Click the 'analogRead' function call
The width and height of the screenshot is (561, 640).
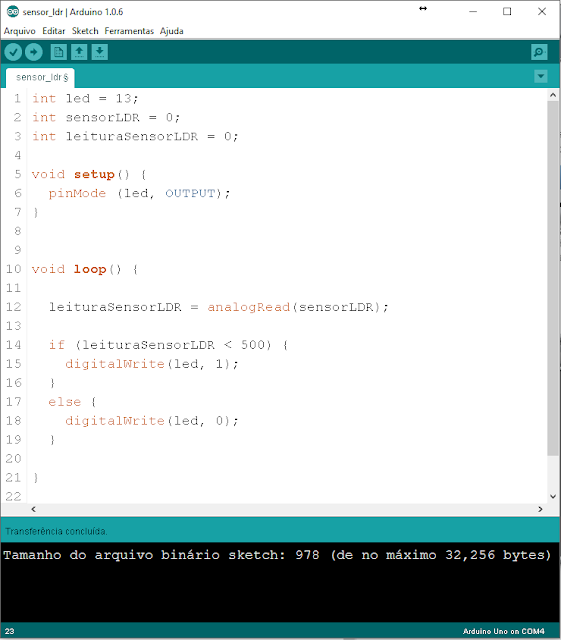(248, 307)
